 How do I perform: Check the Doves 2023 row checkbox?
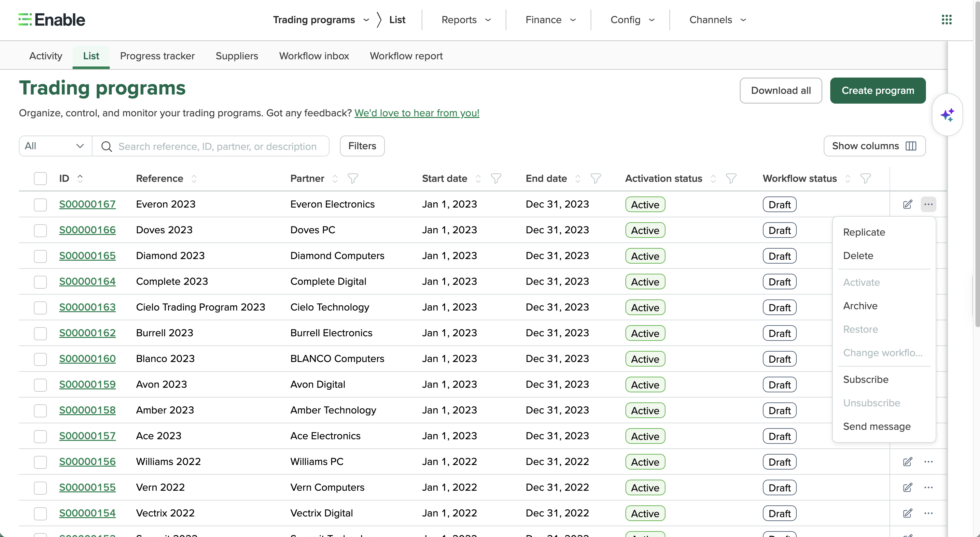click(40, 230)
